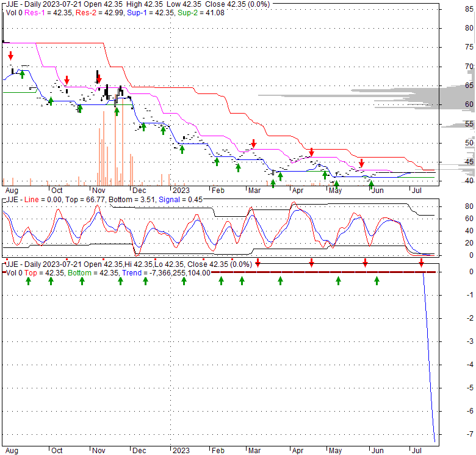Select the Bottom = 3.51 oscillator legend

131,200
